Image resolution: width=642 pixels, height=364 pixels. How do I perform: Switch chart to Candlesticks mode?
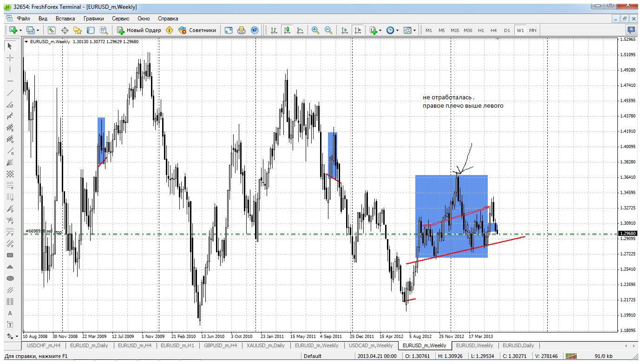coord(287,30)
